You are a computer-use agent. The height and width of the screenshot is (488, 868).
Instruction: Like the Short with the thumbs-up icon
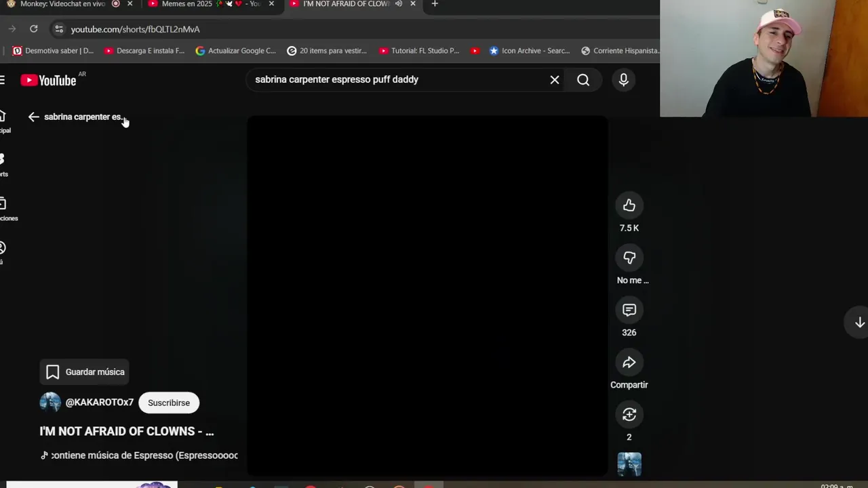tap(629, 205)
